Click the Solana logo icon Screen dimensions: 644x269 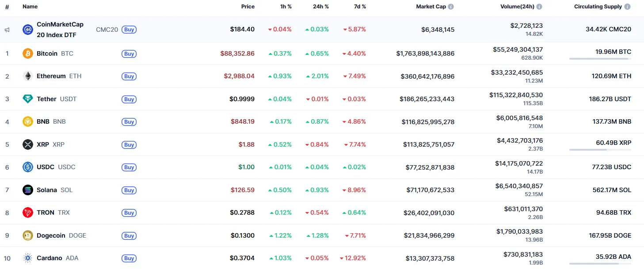28,190
